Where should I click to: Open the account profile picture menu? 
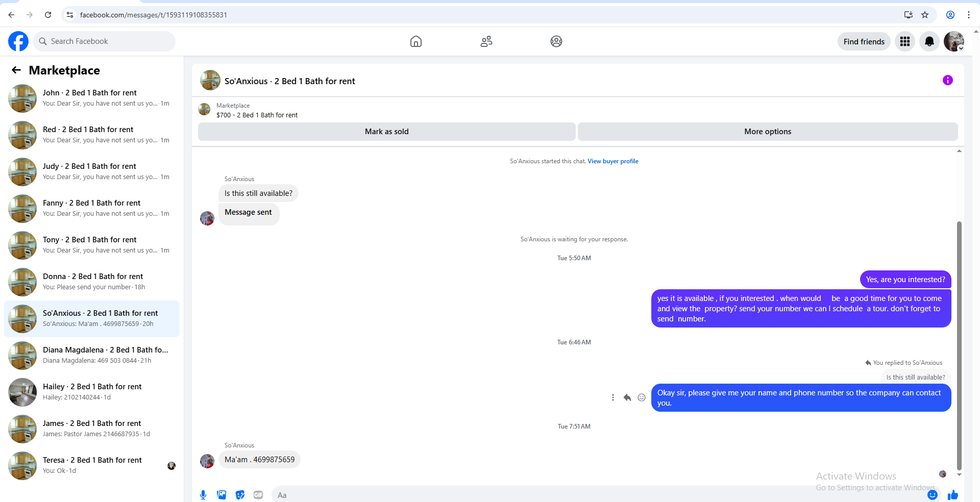tap(954, 41)
